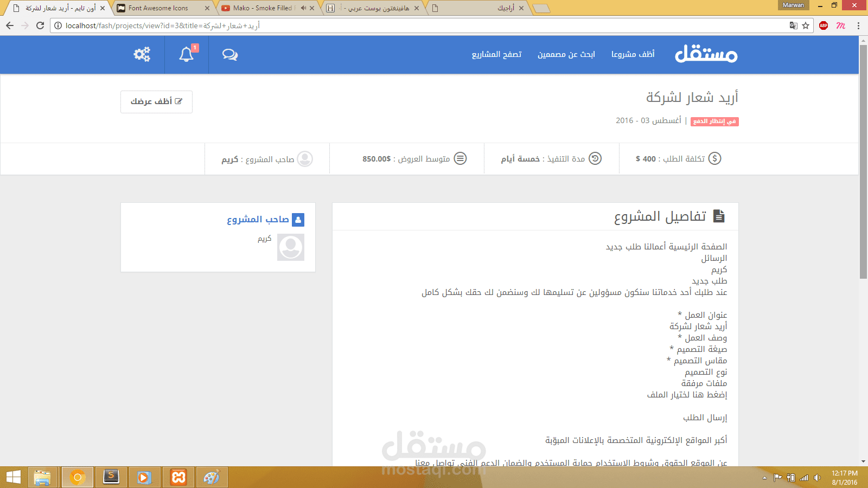Click the site info icon in address bar

point(58,25)
